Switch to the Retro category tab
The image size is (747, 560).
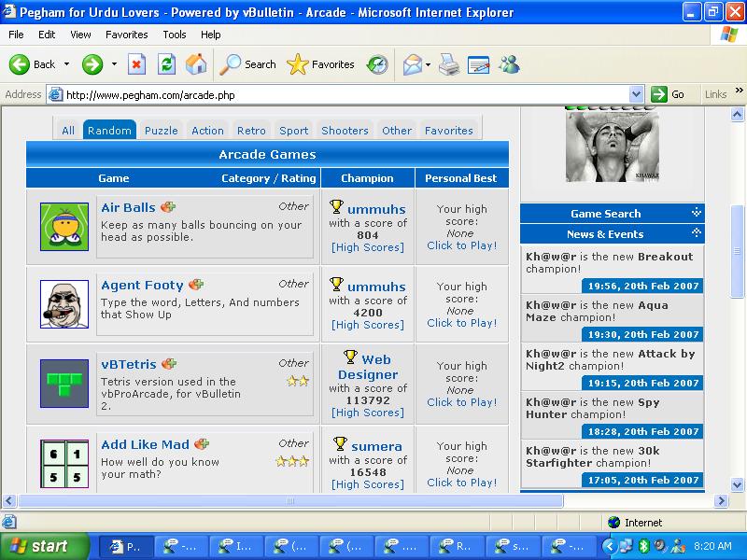pos(251,131)
